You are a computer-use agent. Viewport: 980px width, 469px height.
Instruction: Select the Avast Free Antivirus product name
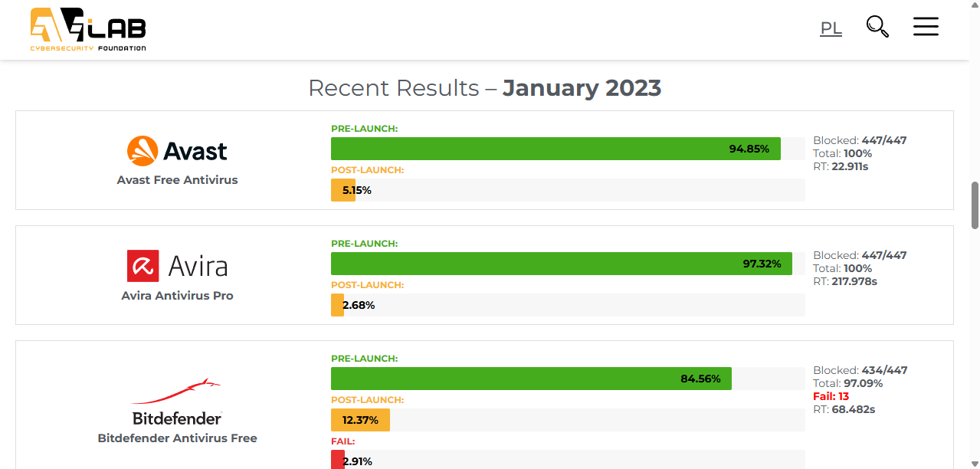[x=177, y=180]
